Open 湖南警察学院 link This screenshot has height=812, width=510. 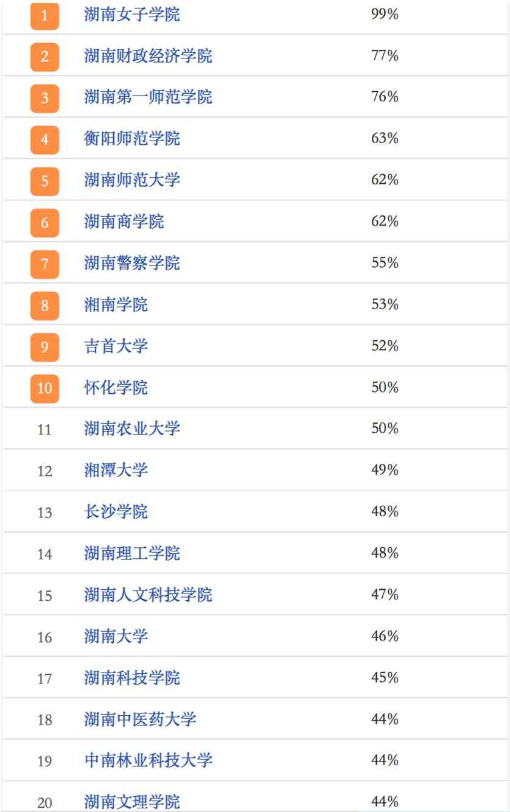pos(131,264)
